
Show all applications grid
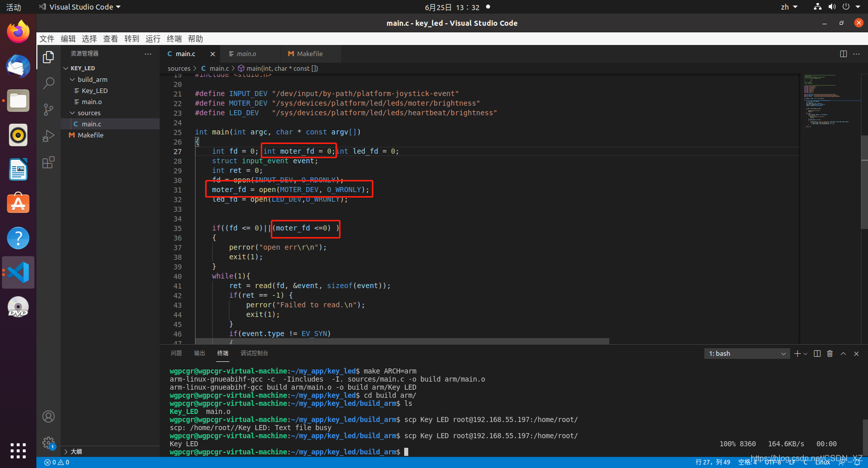[18, 450]
